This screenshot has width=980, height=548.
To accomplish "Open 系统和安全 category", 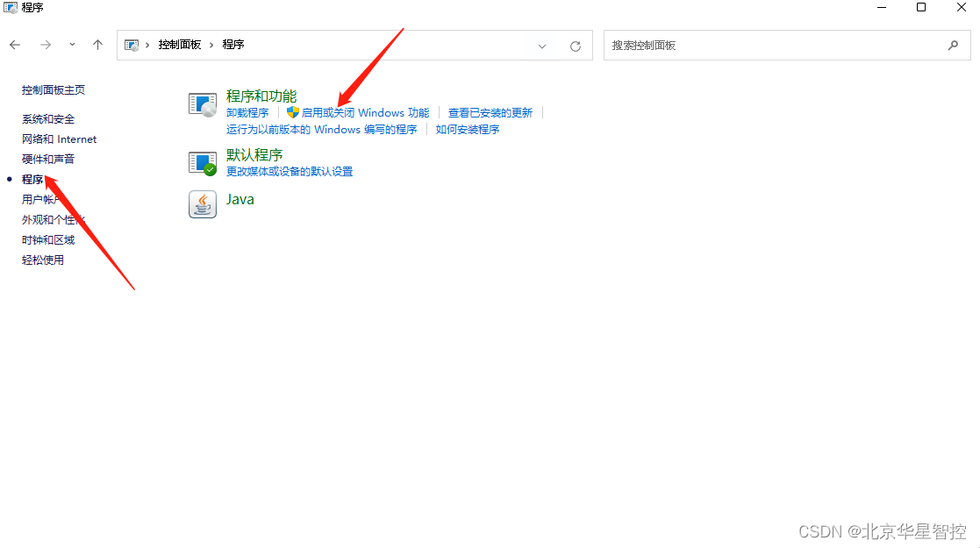I will click(48, 118).
